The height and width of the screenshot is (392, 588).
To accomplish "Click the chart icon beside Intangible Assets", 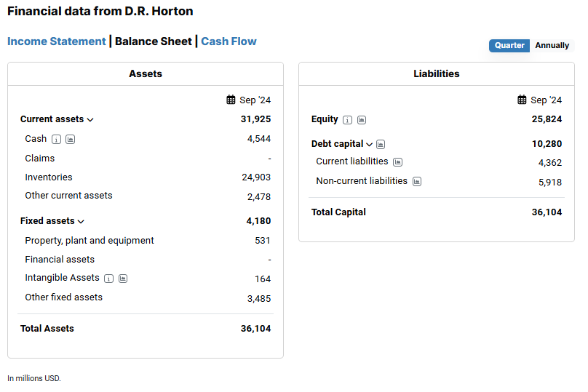I will click(123, 279).
